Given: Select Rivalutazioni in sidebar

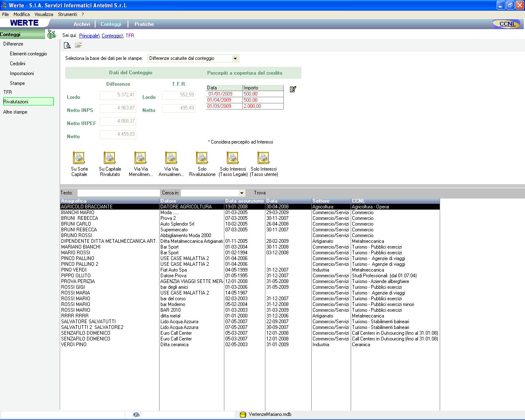Looking at the screenshot, I should 28,101.
